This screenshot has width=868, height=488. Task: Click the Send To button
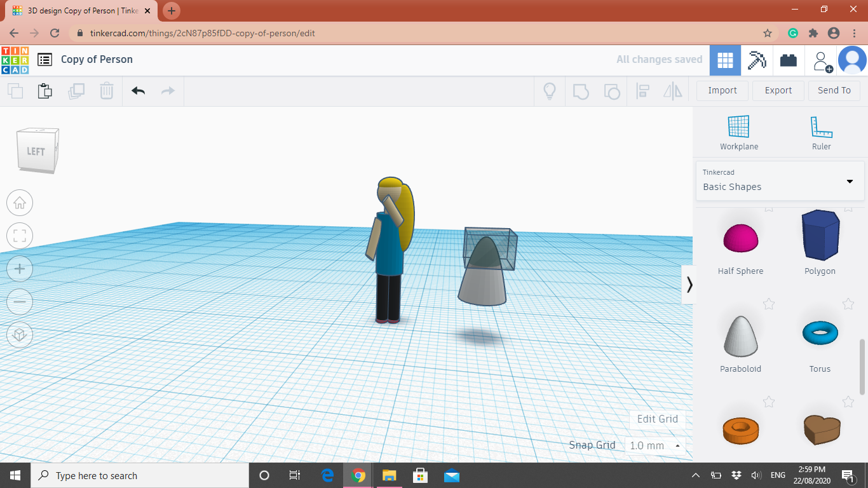[834, 91]
